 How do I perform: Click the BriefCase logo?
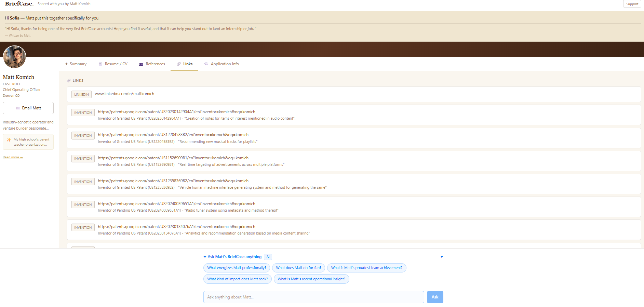click(x=19, y=4)
